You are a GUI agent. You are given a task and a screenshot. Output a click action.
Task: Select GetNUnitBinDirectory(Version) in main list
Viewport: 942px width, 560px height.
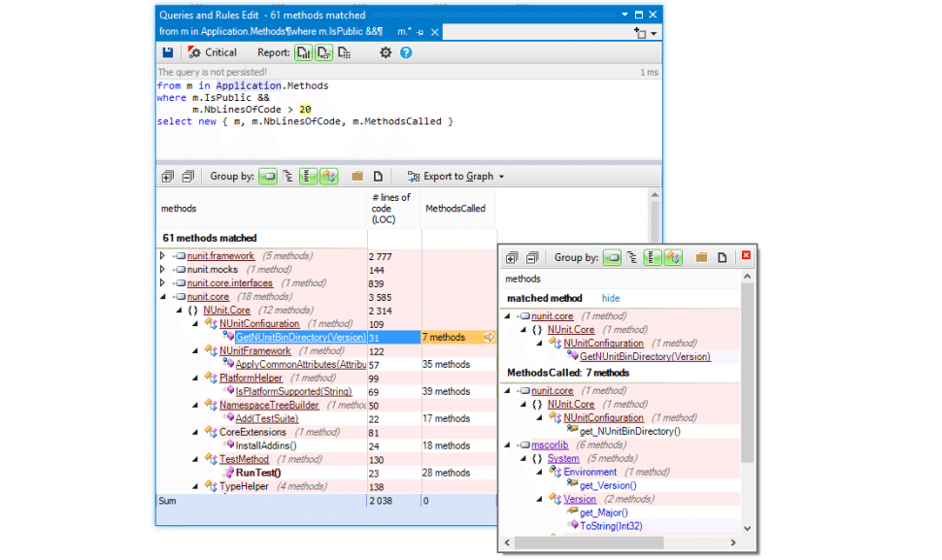(x=300, y=338)
